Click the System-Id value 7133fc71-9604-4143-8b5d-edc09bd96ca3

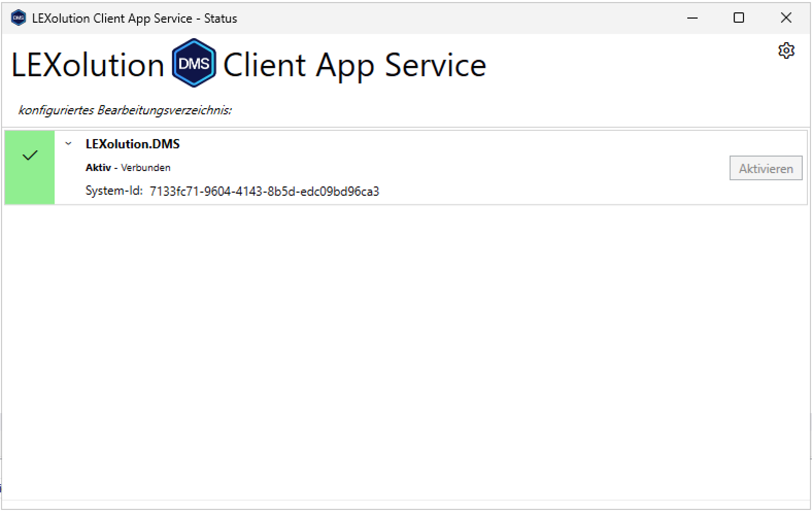264,192
